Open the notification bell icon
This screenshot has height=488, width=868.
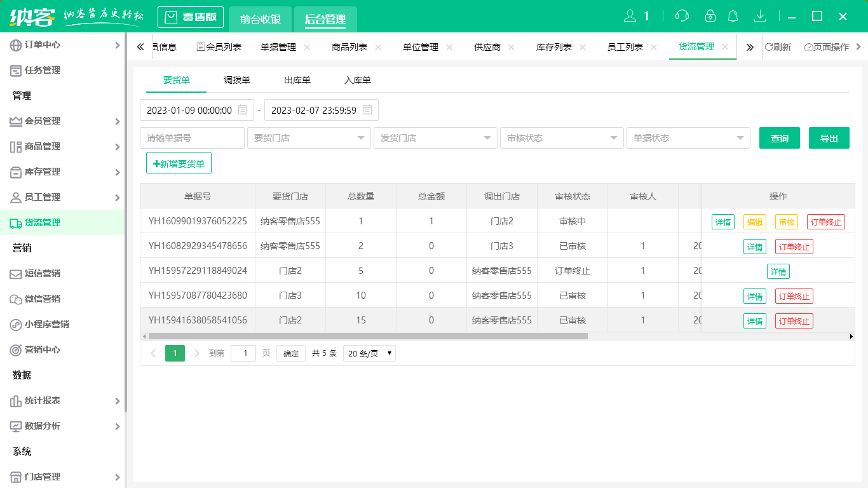pyautogui.click(x=733, y=15)
